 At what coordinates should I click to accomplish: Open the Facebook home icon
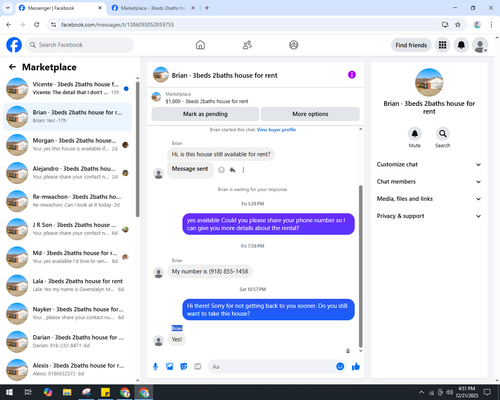point(200,45)
